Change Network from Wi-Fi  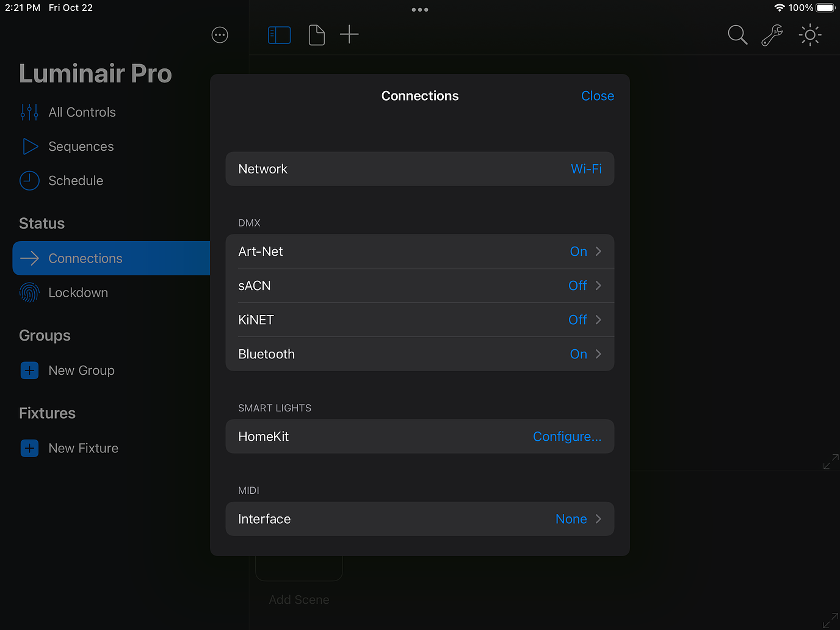585,169
